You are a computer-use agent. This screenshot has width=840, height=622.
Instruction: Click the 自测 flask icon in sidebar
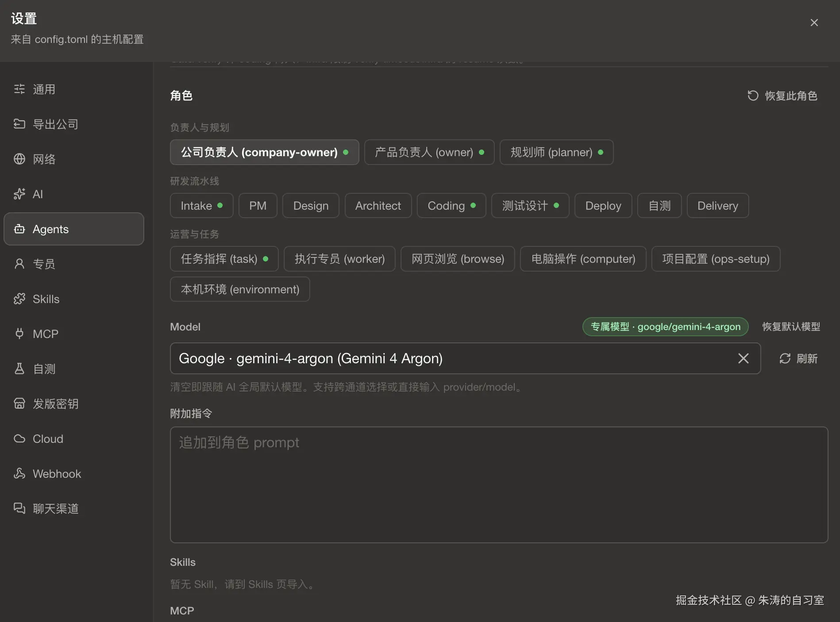click(x=19, y=369)
